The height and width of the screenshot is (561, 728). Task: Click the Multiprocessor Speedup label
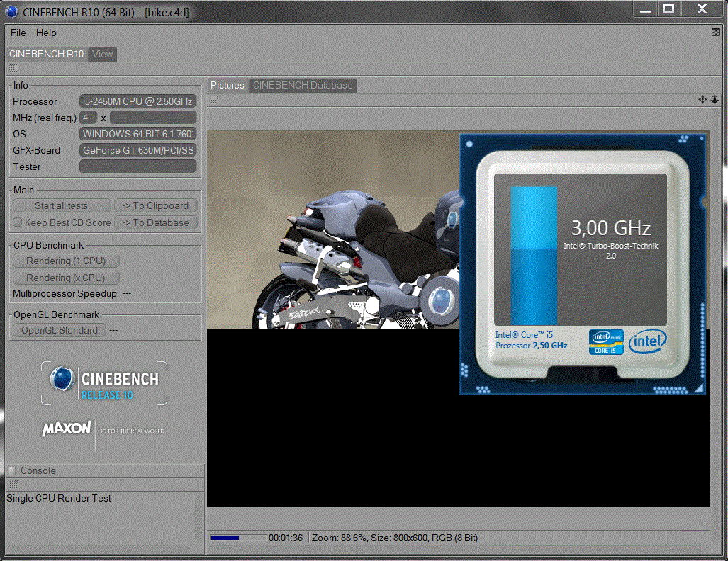click(x=66, y=294)
